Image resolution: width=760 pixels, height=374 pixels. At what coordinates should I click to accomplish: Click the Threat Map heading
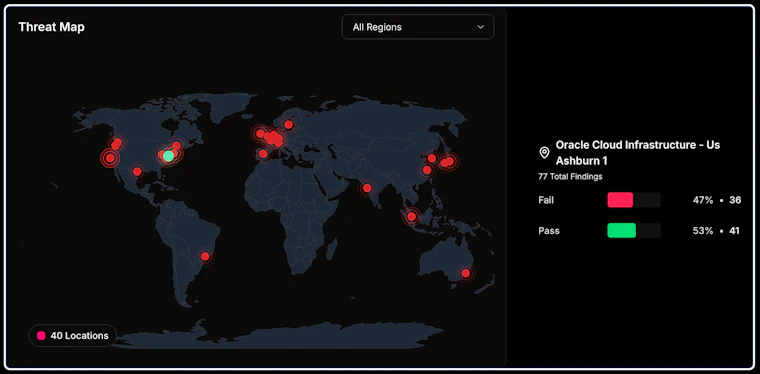point(51,27)
